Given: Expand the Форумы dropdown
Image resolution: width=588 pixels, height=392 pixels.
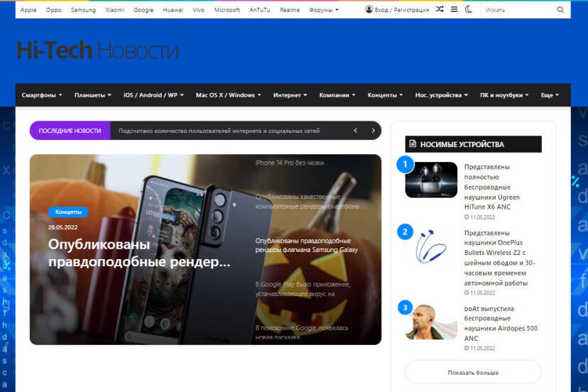Looking at the screenshot, I should (x=324, y=10).
